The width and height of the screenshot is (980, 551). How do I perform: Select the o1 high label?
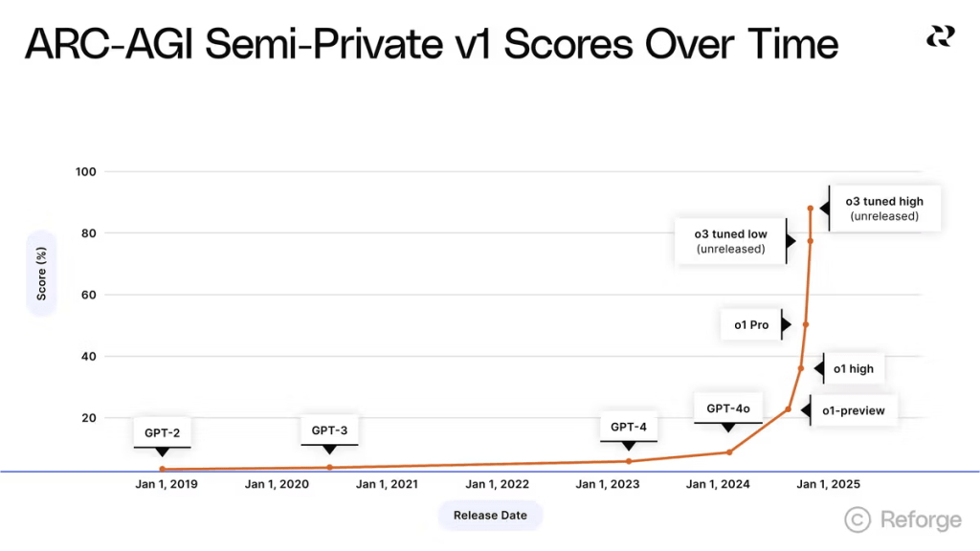pos(853,368)
